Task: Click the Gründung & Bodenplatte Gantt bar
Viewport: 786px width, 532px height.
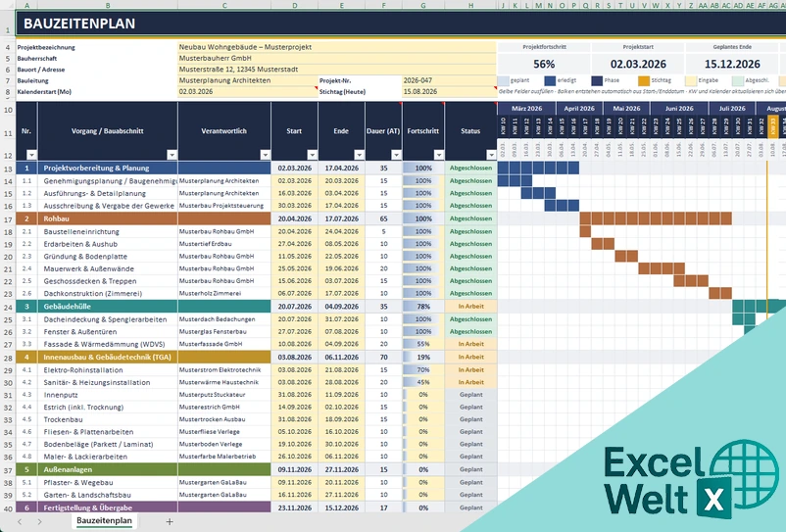Action: (x=626, y=257)
